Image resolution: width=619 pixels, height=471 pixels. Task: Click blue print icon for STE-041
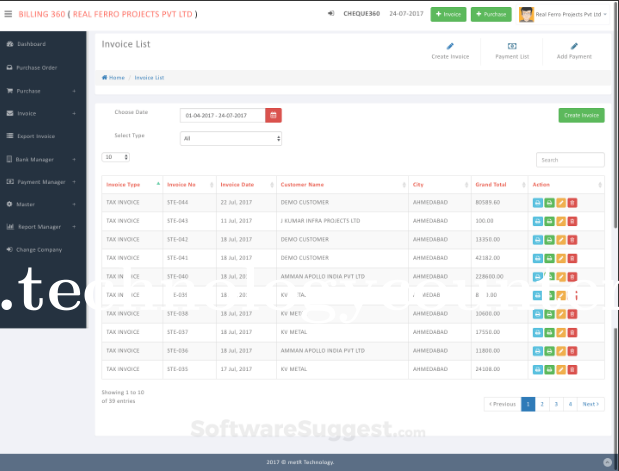[x=538, y=259]
